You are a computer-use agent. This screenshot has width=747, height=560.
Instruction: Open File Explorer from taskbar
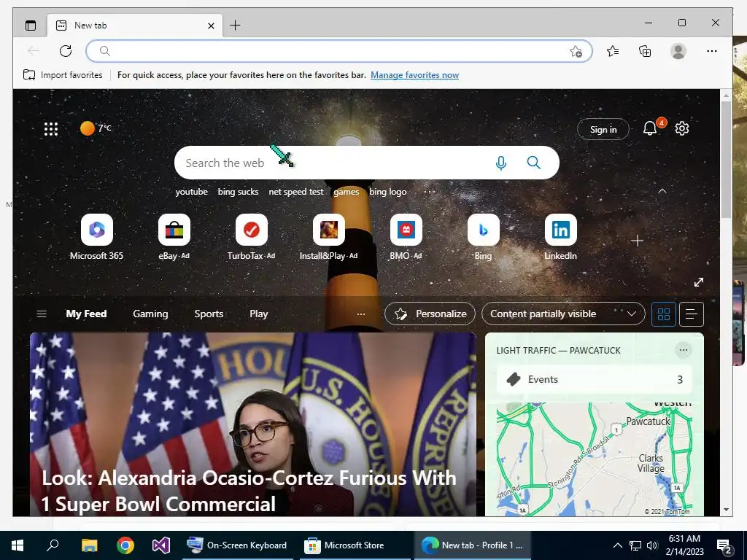(x=89, y=545)
